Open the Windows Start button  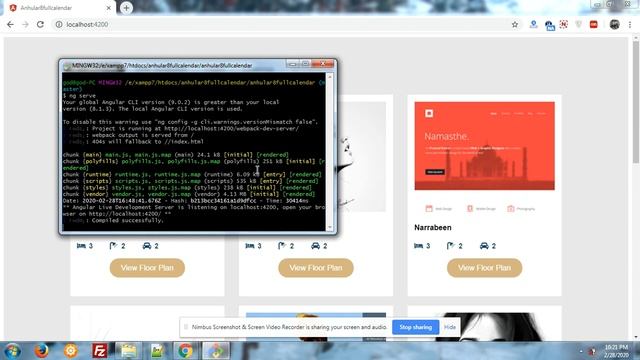coord(12,351)
